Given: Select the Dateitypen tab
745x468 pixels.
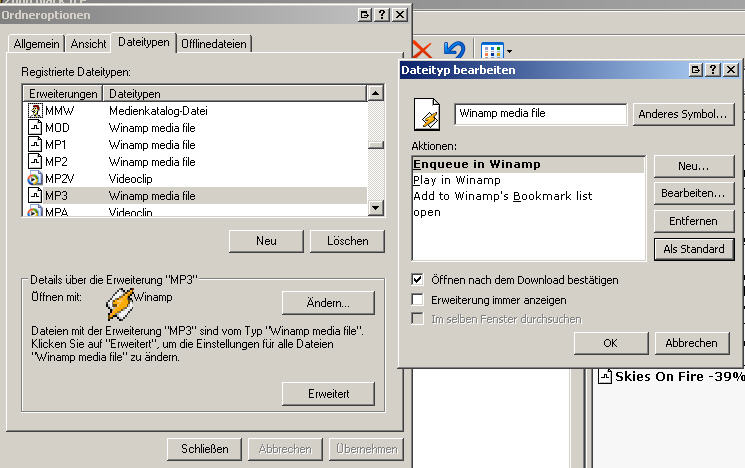Looking at the screenshot, I should (143, 42).
